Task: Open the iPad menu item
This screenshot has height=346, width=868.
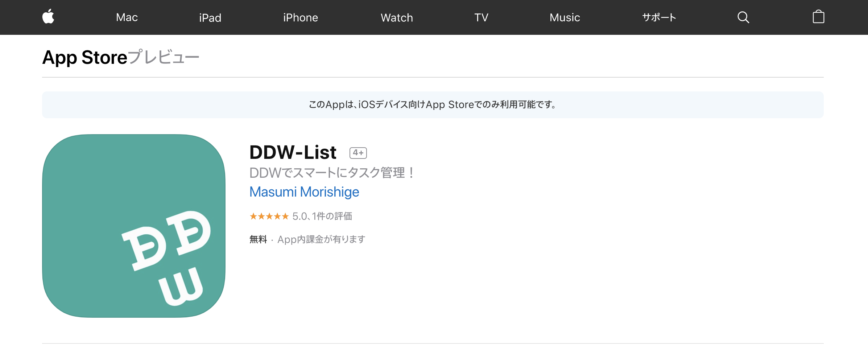Action: click(x=210, y=17)
